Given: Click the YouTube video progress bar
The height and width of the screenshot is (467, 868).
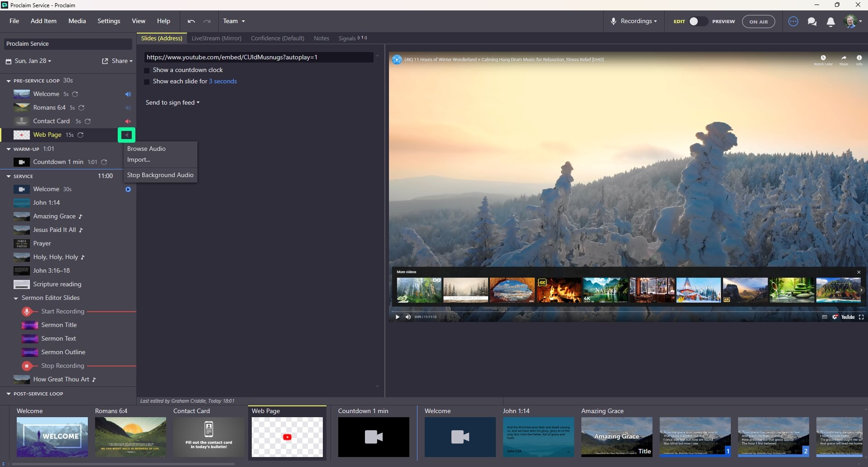Looking at the screenshot, I should coord(627,311).
